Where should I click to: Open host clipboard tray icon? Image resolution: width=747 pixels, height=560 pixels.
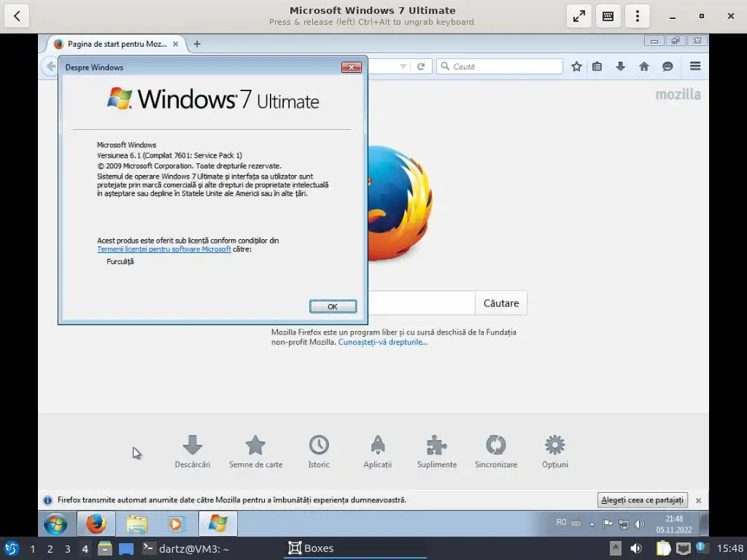click(x=663, y=548)
